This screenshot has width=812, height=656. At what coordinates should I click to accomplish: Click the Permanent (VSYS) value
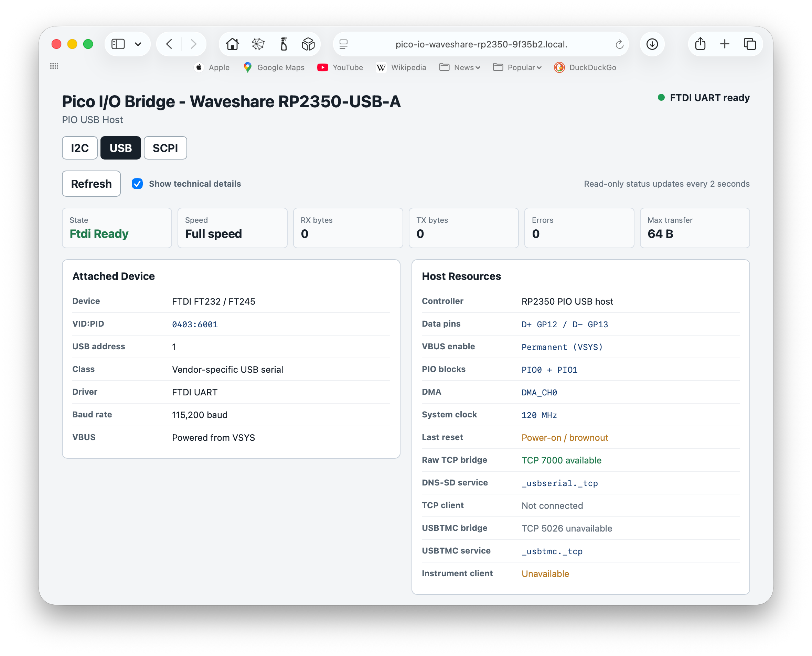(x=562, y=347)
